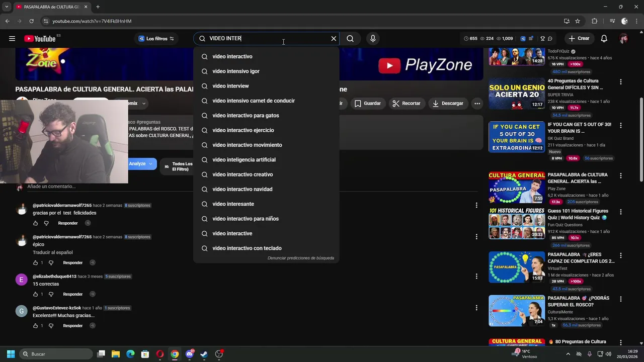Open Discord from taskbar
This screenshot has width=644, height=362.
tap(189, 354)
